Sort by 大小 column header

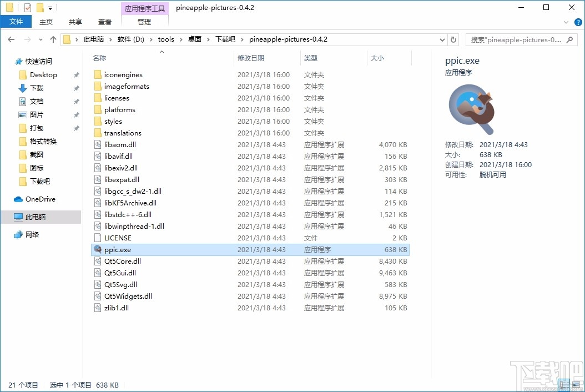(x=377, y=58)
